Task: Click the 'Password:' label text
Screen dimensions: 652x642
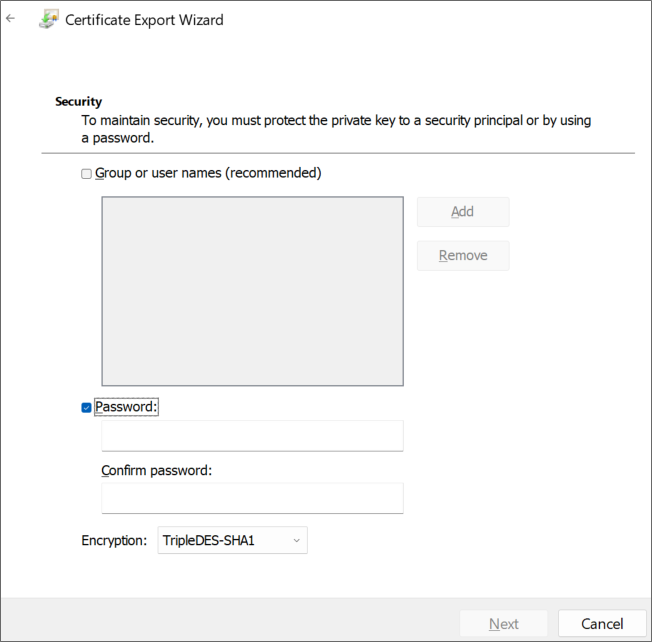Action: click(126, 407)
